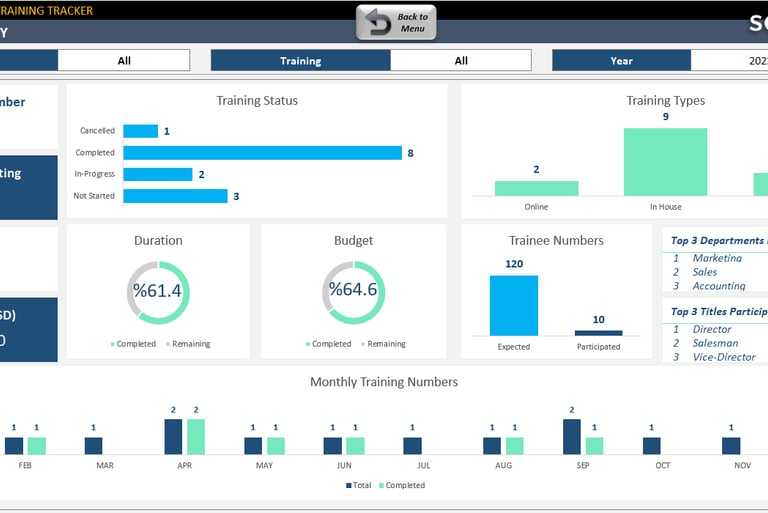The image size is (768, 513).
Task: Click the Training Tracker title text
Action: tap(47, 10)
